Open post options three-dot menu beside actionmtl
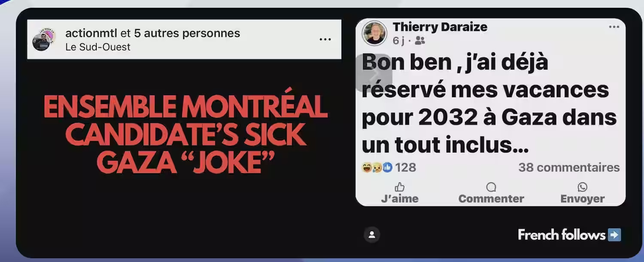 [325, 40]
